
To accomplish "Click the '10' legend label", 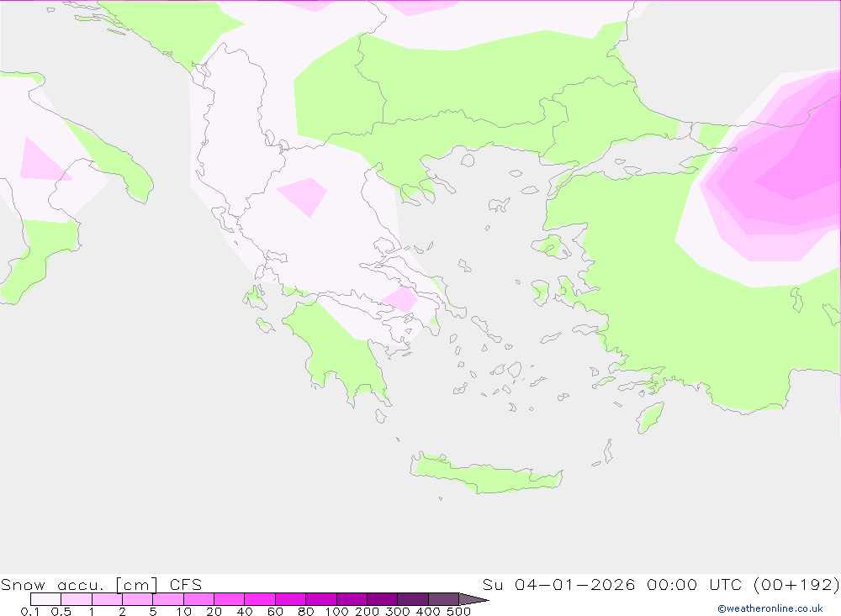I will [184, 611].
